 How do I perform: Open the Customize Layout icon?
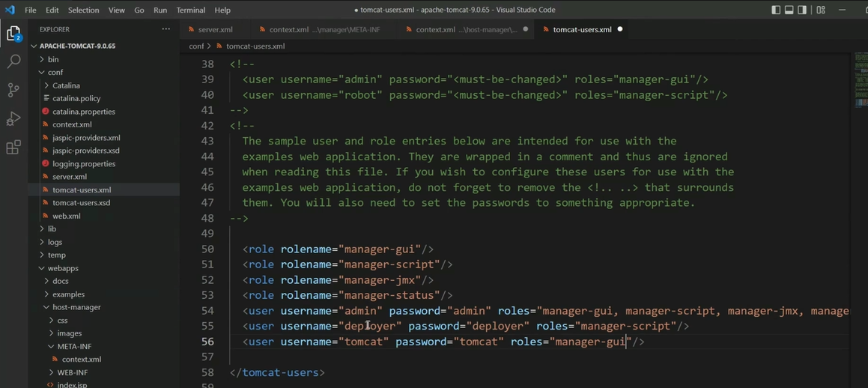(820, 10)
